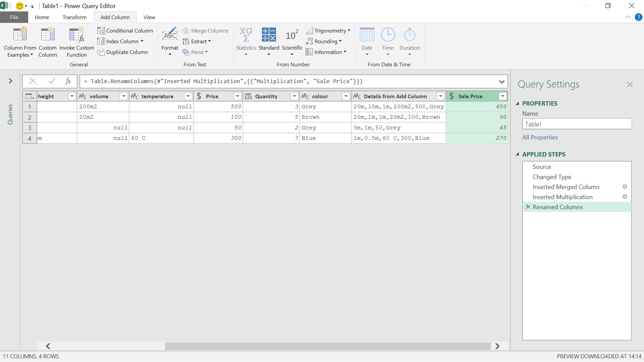Viewport: 644px width, 362px height.
Task: Expand the formula bar
Action: [501, 81]
